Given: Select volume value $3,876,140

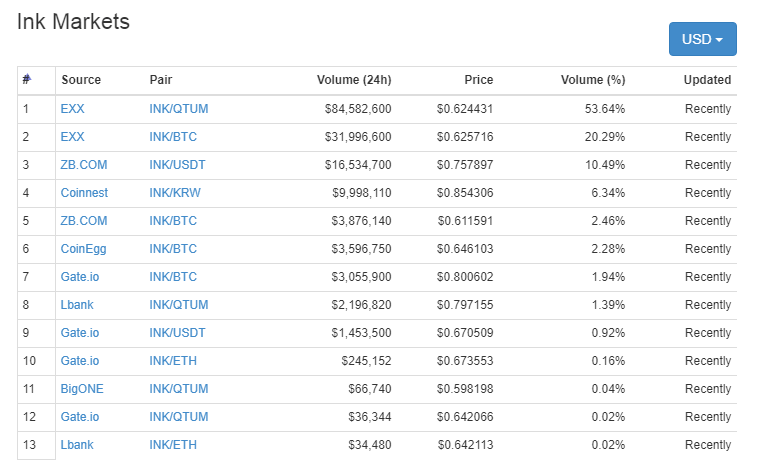Looking at the screenshot, I should [361, 221].
